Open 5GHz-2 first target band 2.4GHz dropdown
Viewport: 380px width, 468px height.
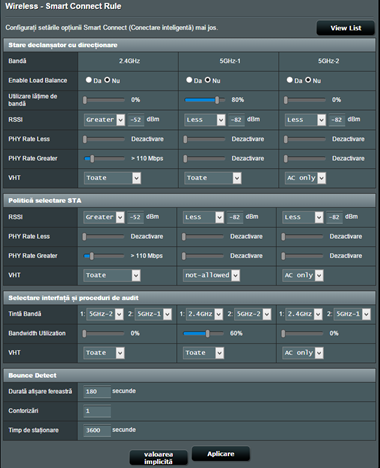coord(304,314)
